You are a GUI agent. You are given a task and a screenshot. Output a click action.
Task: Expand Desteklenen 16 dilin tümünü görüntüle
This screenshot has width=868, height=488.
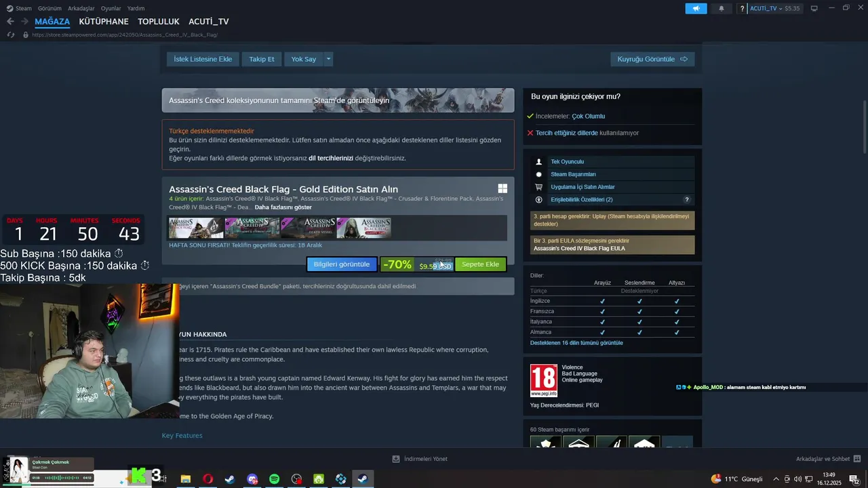576,343
